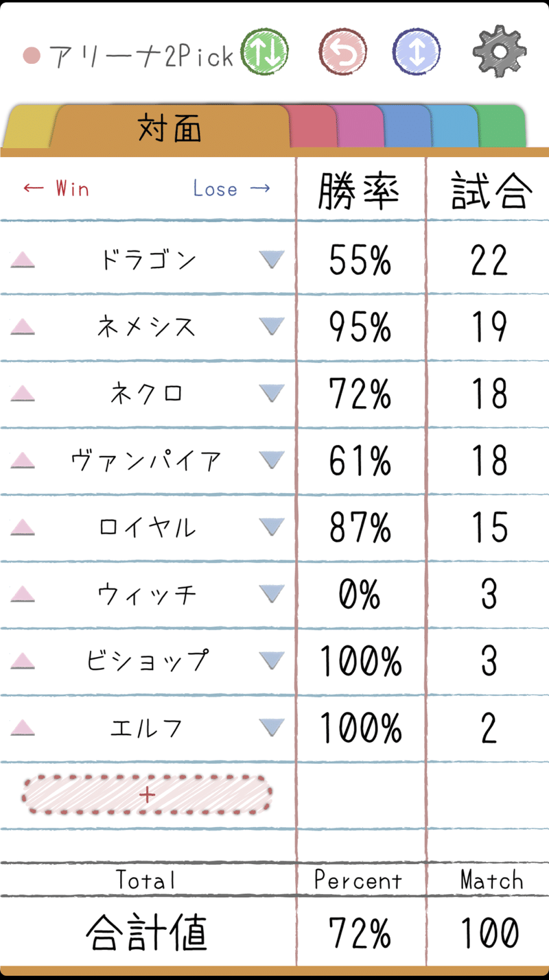Record a loss against ビショップ with the blue triangle
The height and width of the screenshot is (980, 549).
coord(272,660)
